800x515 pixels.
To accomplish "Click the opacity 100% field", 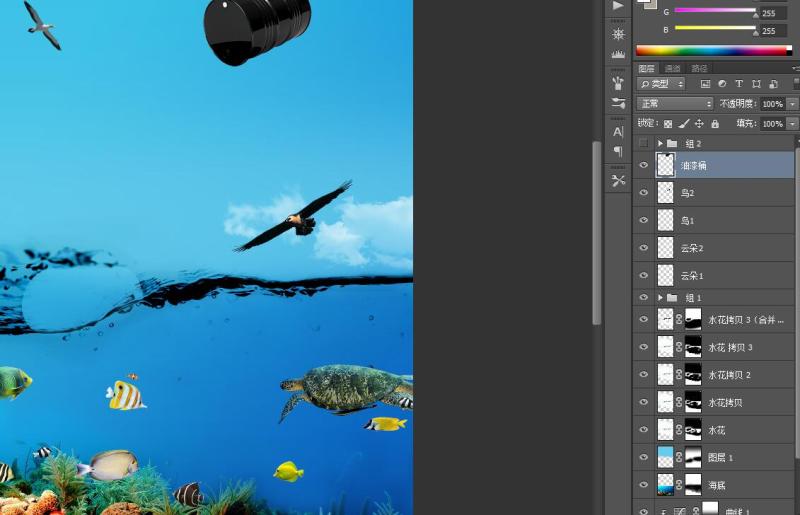I will point(772,104).
